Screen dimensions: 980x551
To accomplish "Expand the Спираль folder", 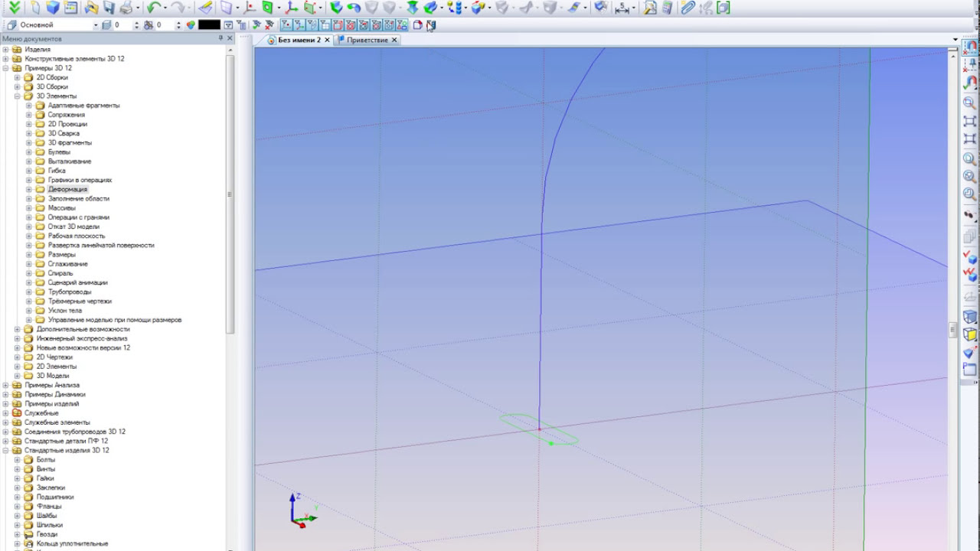I will point(29,273).
